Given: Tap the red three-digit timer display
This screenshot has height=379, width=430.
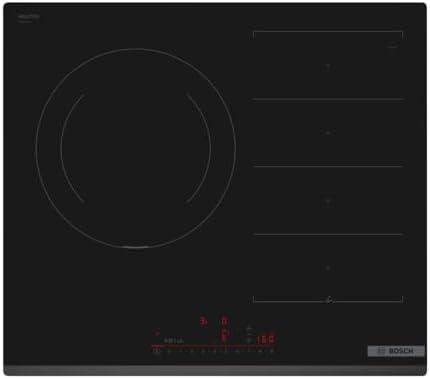Looking at the screenshot, I should tap(266, 339).
